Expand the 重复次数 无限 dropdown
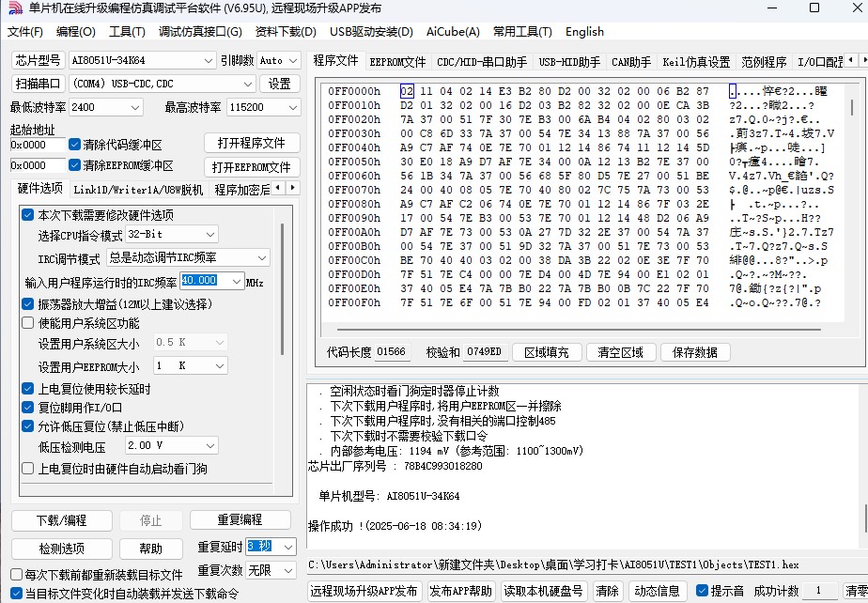The width and height of the screenshot is (868, 603). click(x=288, y=570)
